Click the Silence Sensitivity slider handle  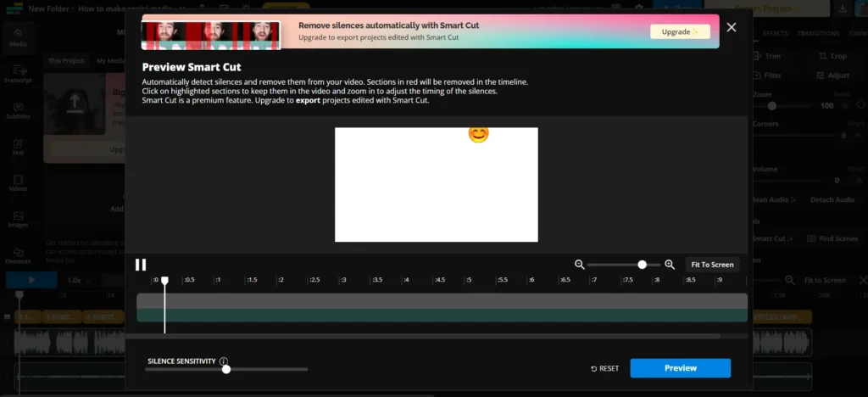tap(225, 369)
